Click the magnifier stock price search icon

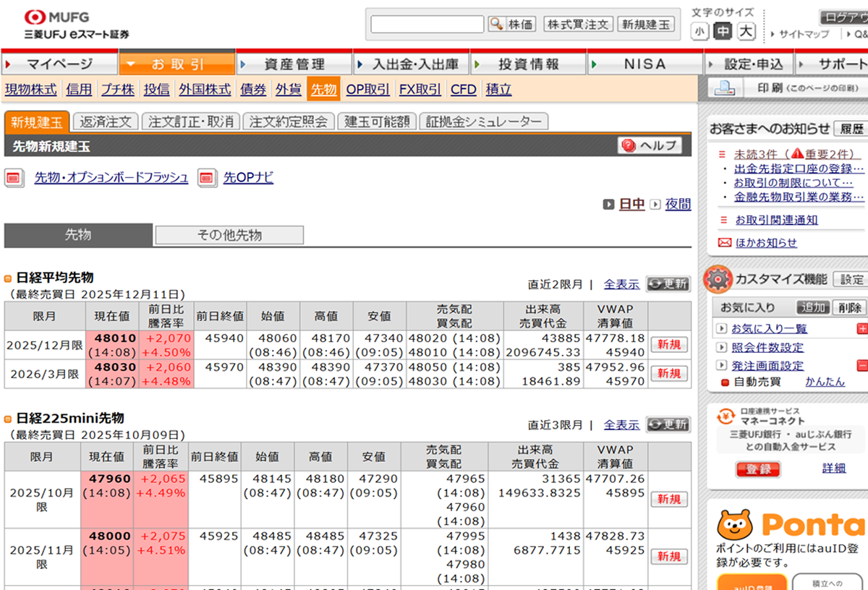[x=496, y=24]
